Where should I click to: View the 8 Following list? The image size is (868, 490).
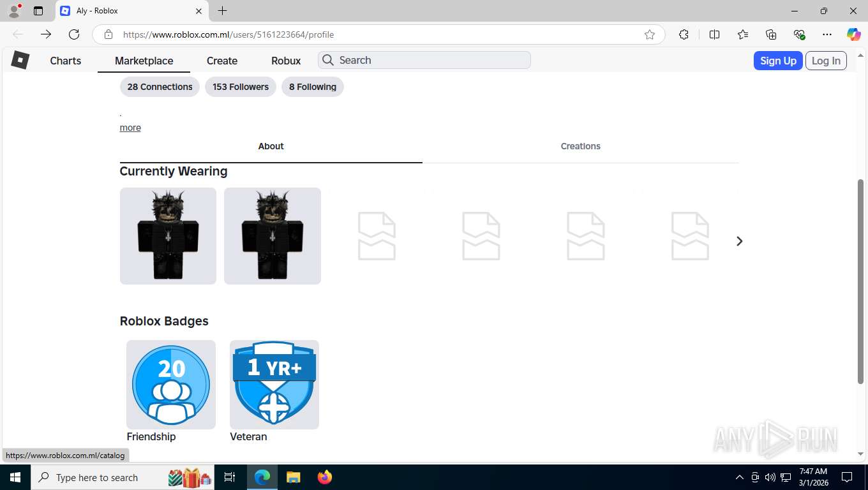[x=313, y=87]
